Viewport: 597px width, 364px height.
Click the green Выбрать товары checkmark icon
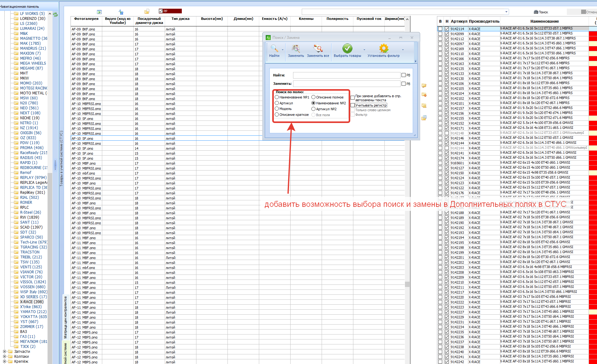click(x=347, y=48)
